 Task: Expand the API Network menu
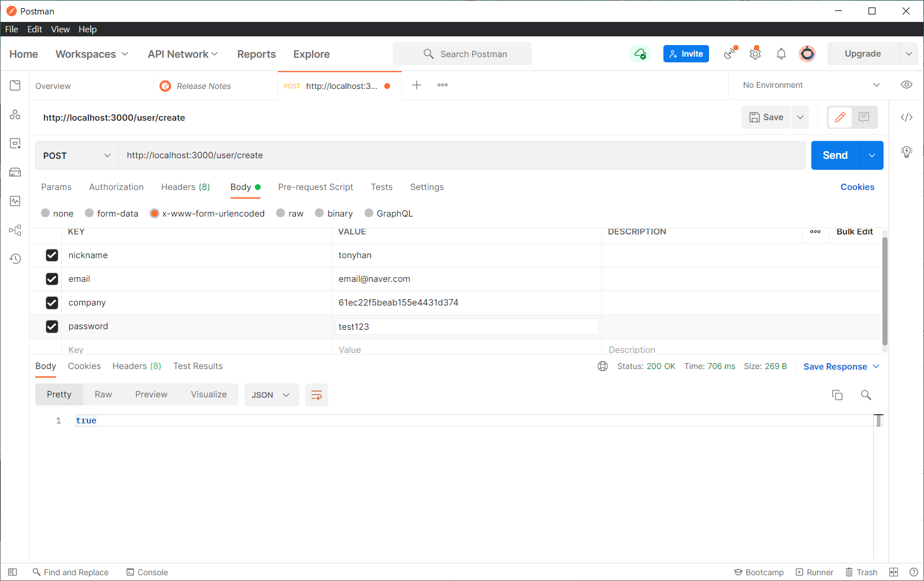pyautogui.click(x=183, y=54)
